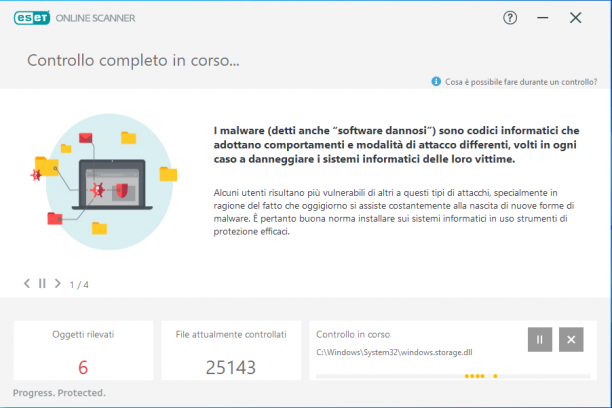The width and height of the screenshot is (612, 408).
Task: Minimize the ESET Online Scanner window
Action: (x=543, y=18)
